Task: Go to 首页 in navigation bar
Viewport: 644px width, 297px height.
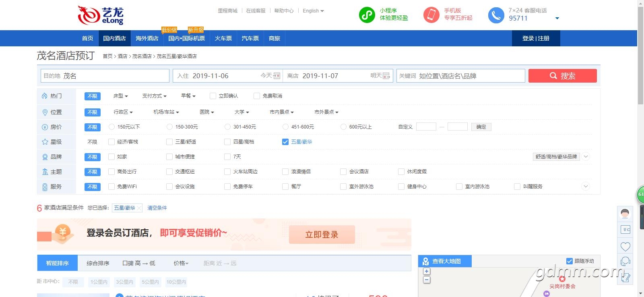Action: [x=88, y=38]
